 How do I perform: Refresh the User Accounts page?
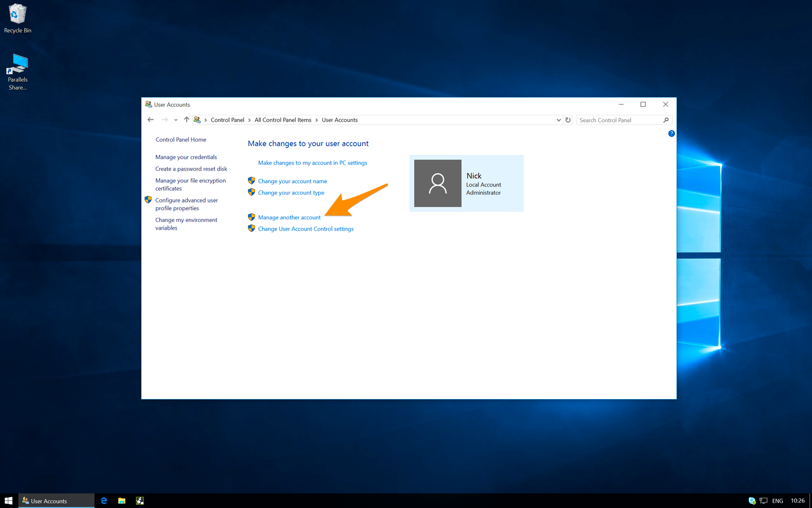pos(568,120)
